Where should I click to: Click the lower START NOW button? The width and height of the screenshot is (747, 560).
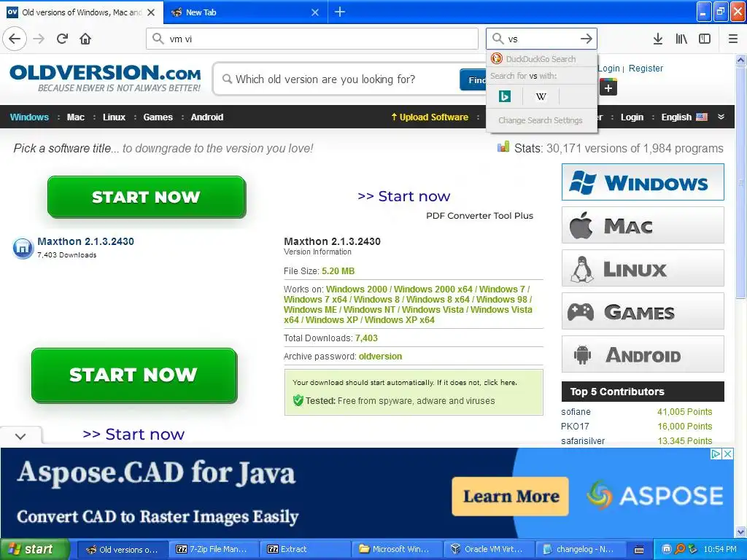(134, 375)
